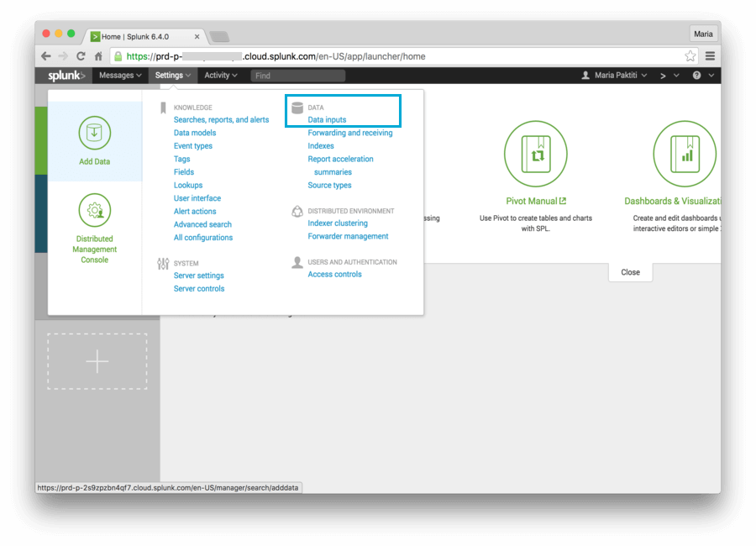Screen dimensions: 756x546
Task: Open Fields settings
Action: click(184, 171)
